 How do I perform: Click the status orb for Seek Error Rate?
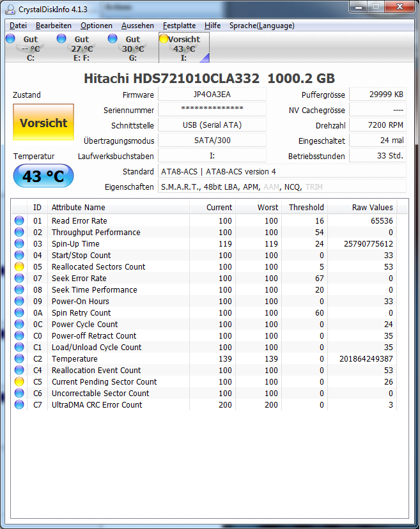click(x=19, y=278)
